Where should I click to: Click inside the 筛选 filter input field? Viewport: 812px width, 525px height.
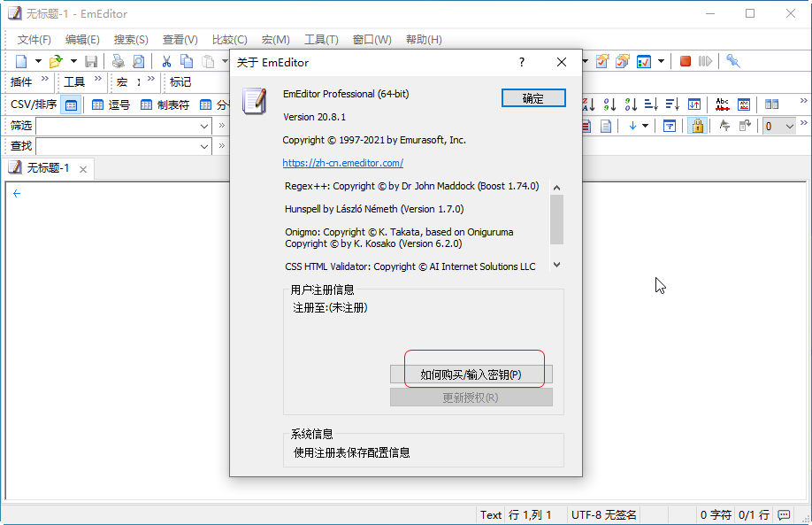pos(117,127)
